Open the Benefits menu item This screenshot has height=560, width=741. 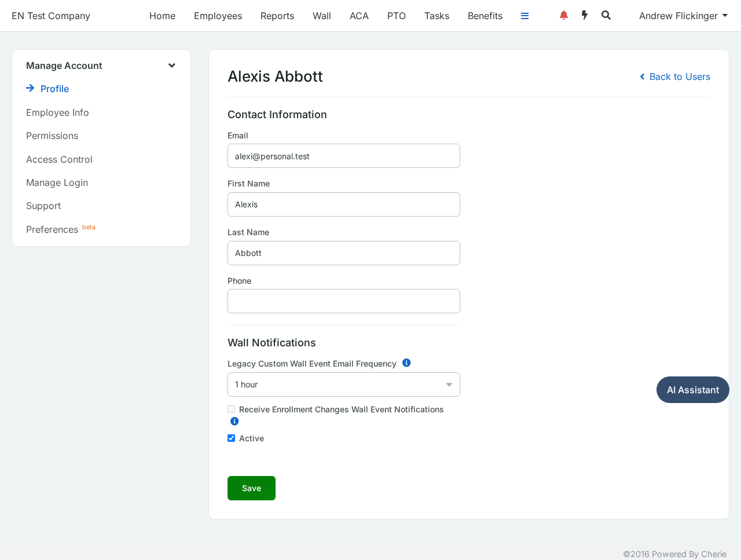(485, 16)
